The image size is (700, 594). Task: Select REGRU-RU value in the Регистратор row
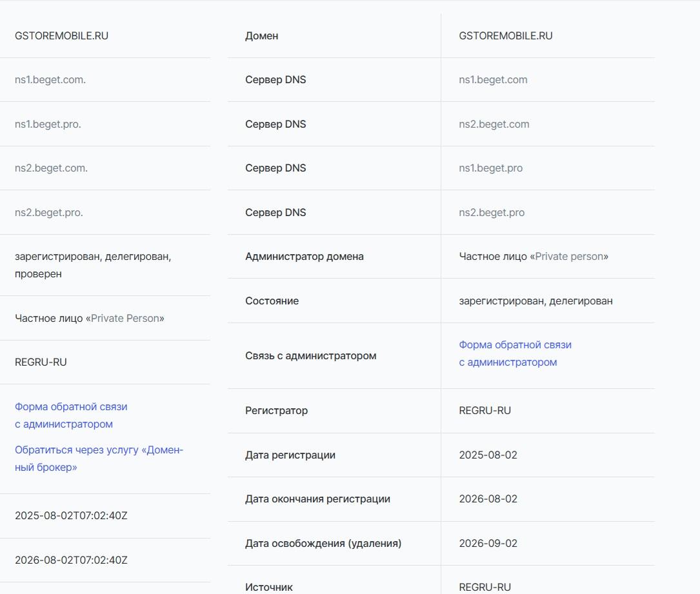click(485, 411)
